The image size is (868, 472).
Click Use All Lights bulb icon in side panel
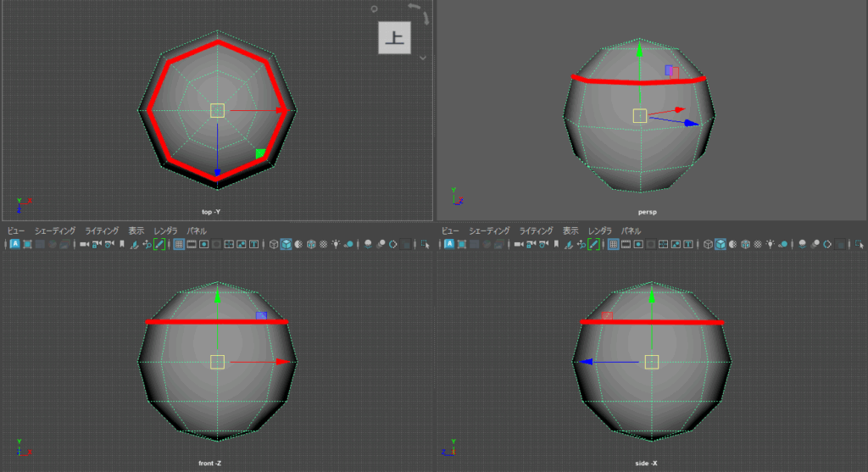click(x=772, y=244)
